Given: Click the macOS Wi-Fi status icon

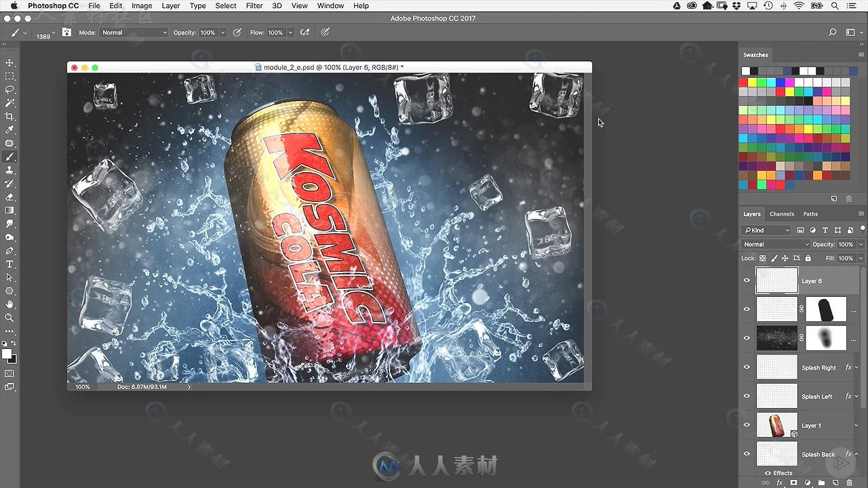Looking at the screenshot, I should tap(799, 5).
